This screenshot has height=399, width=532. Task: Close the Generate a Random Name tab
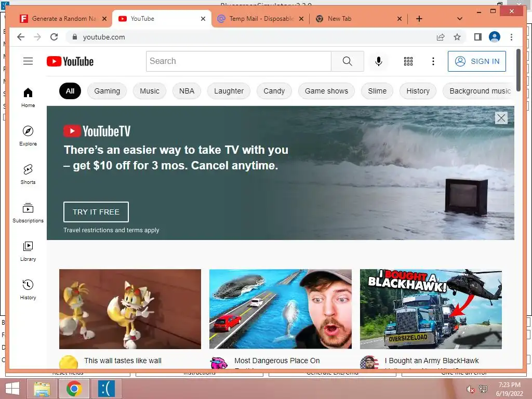pos(104,19)
